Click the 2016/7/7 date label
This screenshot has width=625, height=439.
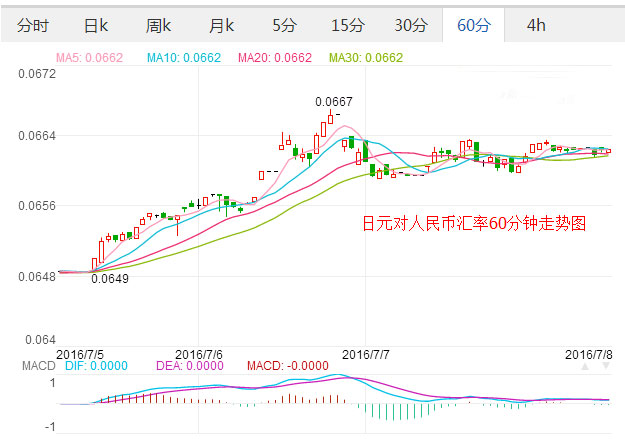point(366,354)
